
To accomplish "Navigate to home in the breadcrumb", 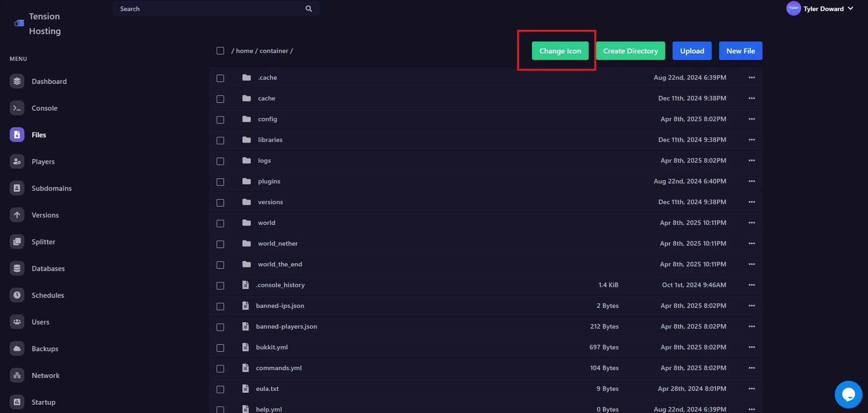I will [244, 51].
